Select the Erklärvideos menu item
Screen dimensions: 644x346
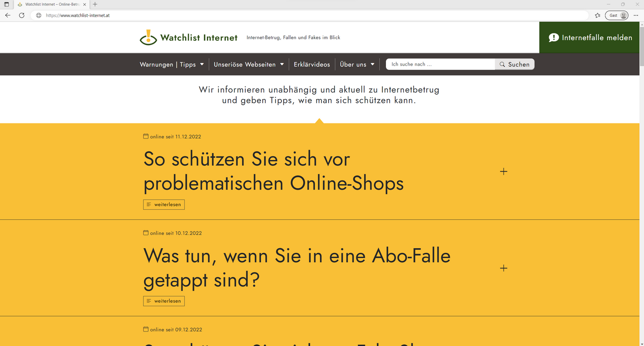(312, 64)
